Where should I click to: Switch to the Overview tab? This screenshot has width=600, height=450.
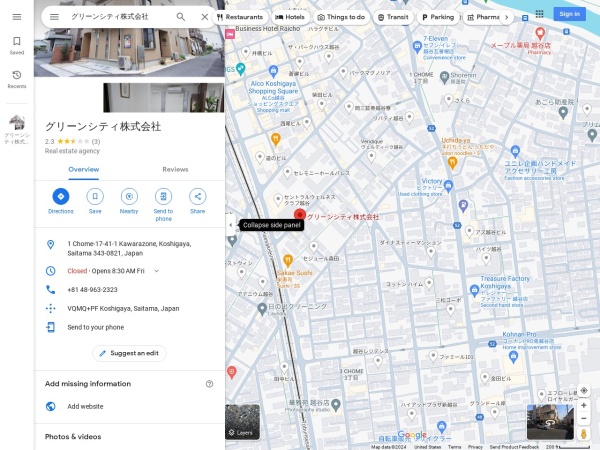point(83,170)
